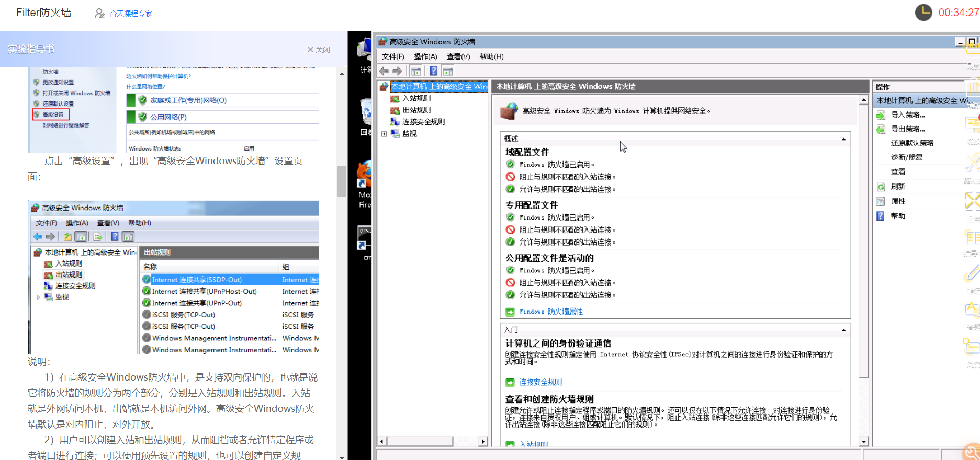Open the 帮助(H) menu

[491, 56]
